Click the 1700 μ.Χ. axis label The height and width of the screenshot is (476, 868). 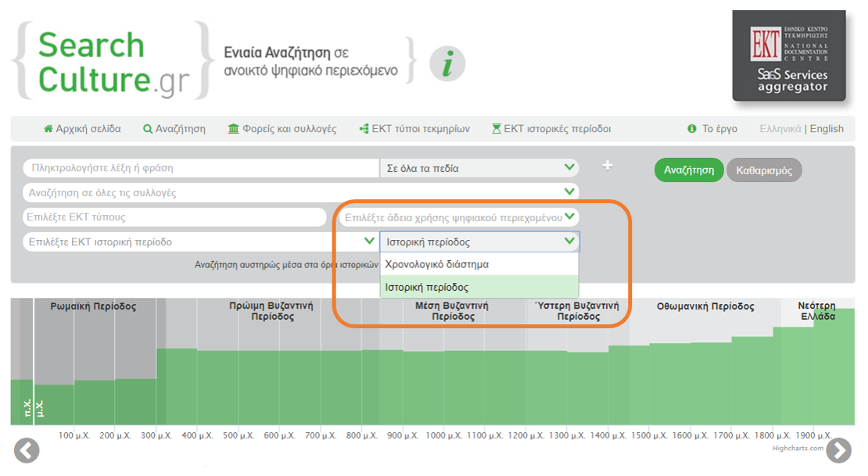pyautogui.click(x=731, y=435)
